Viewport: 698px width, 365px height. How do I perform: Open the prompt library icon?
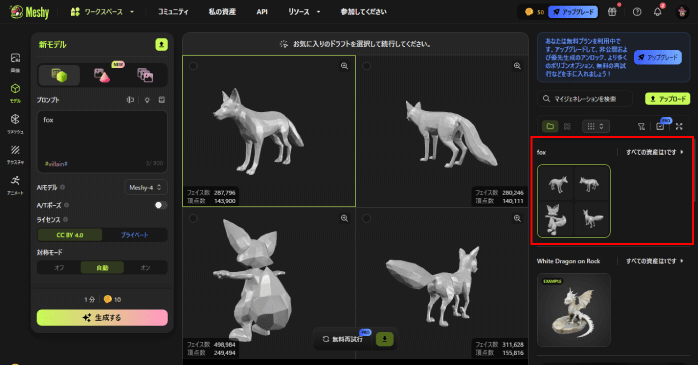tap(162, 100)
